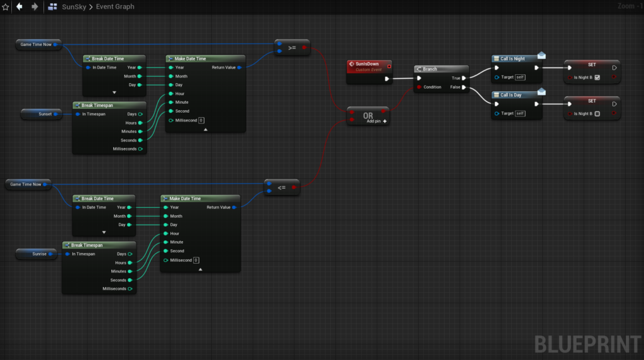Click Milliseconds output pin of upper Break Timespan
Image resolution: width=644 pixels, height=360 pixels.
pyautogui.click(x=140, y=149)
